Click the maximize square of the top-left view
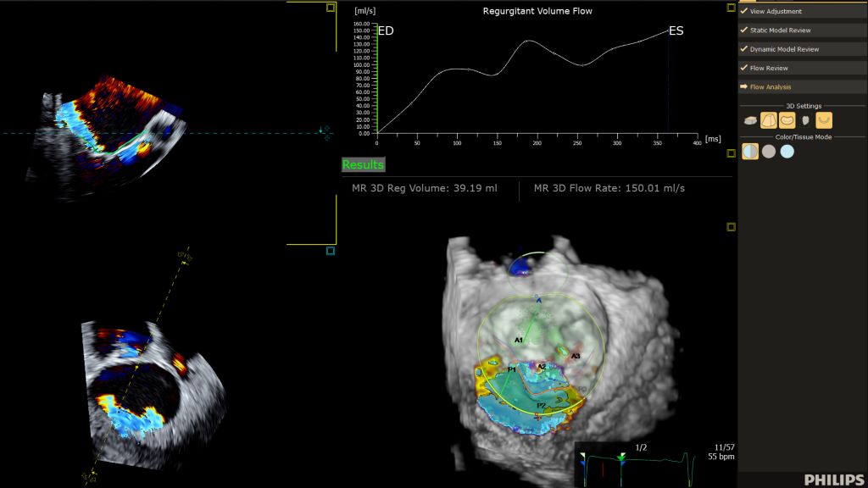Screen dimensions: 868x488 pyautogui.click(x=331, y=8)
